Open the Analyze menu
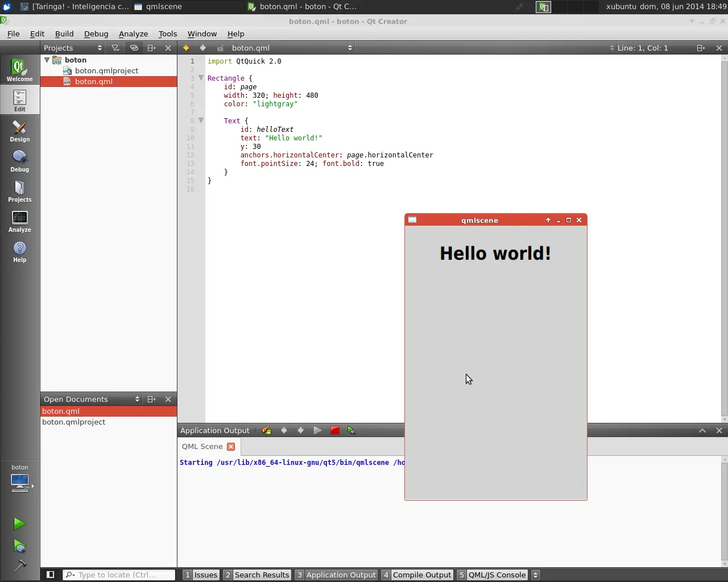 (133, 34)
